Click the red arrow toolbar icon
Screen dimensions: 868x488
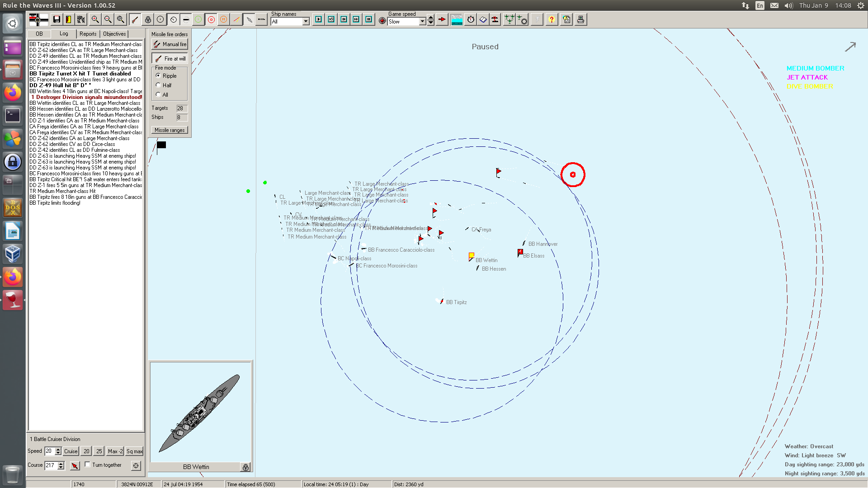pos(442,19)
